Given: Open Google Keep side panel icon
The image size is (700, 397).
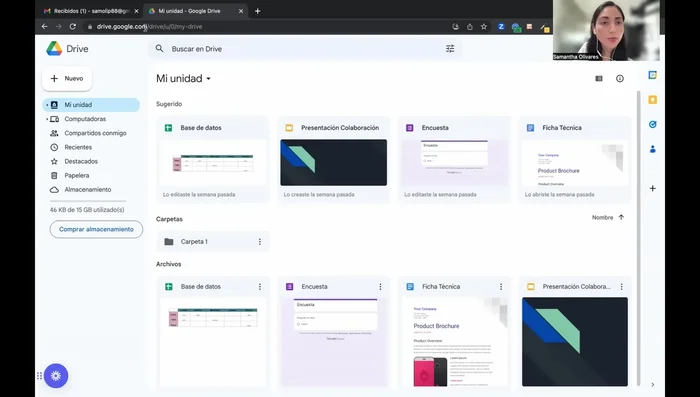Looking at the screenshot, I should pyautogui.click(x=652, y=100).
